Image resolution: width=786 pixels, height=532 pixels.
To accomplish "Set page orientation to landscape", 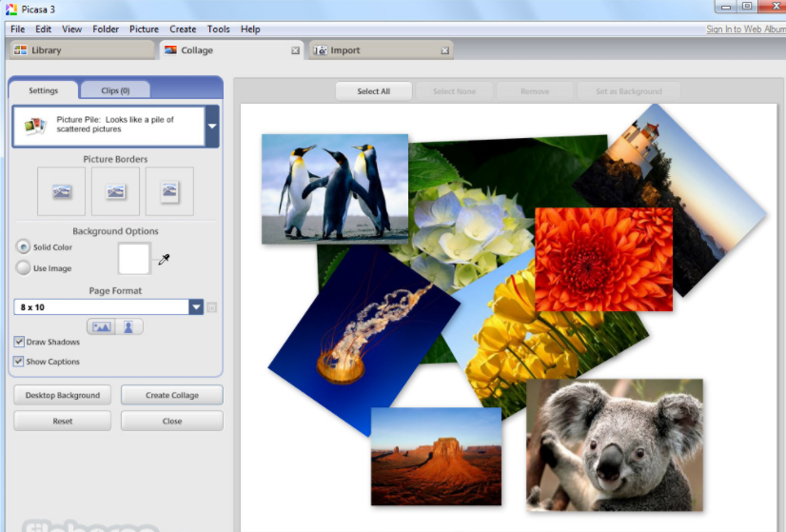I will tap(101, 326).
